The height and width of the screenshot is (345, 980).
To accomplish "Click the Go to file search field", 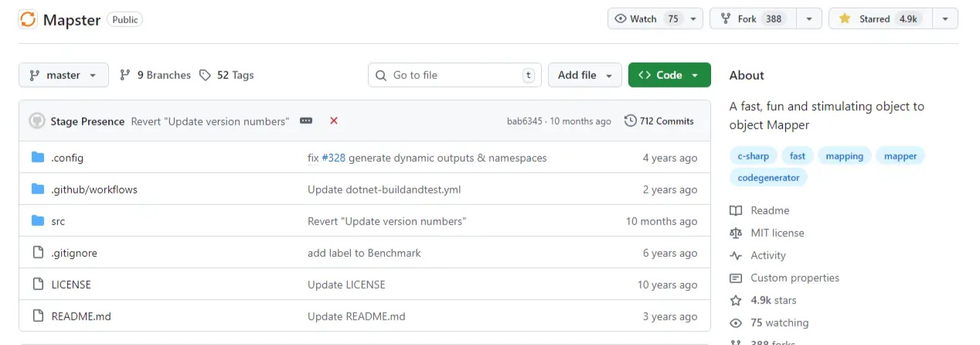I will click(x=454, y=75).
